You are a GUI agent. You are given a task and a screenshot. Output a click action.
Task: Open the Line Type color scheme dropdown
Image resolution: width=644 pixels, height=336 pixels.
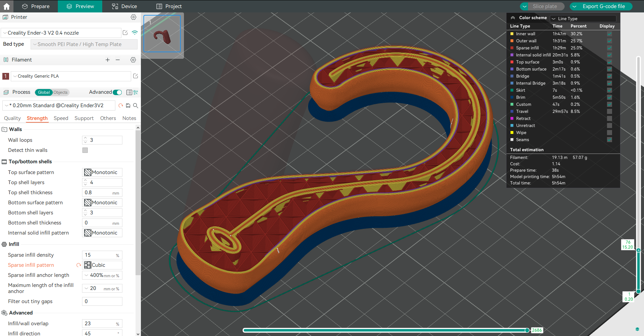[583, 18]
